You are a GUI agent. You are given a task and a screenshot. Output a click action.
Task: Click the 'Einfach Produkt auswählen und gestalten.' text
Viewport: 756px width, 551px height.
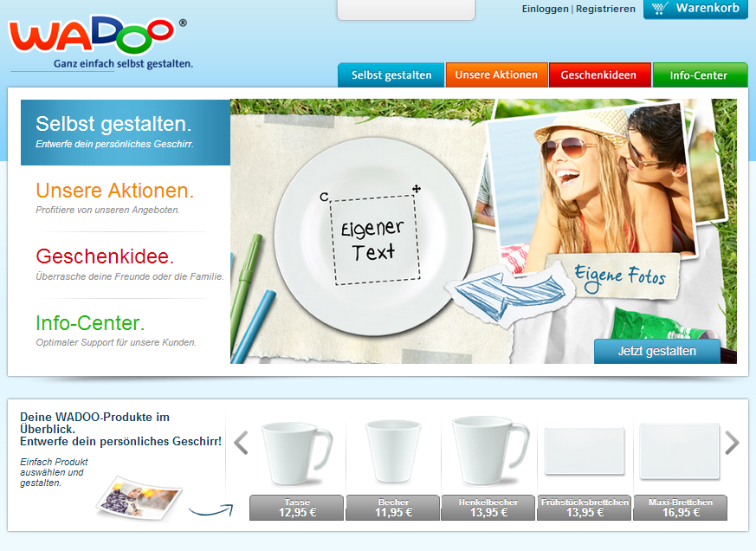coord(54,472)
